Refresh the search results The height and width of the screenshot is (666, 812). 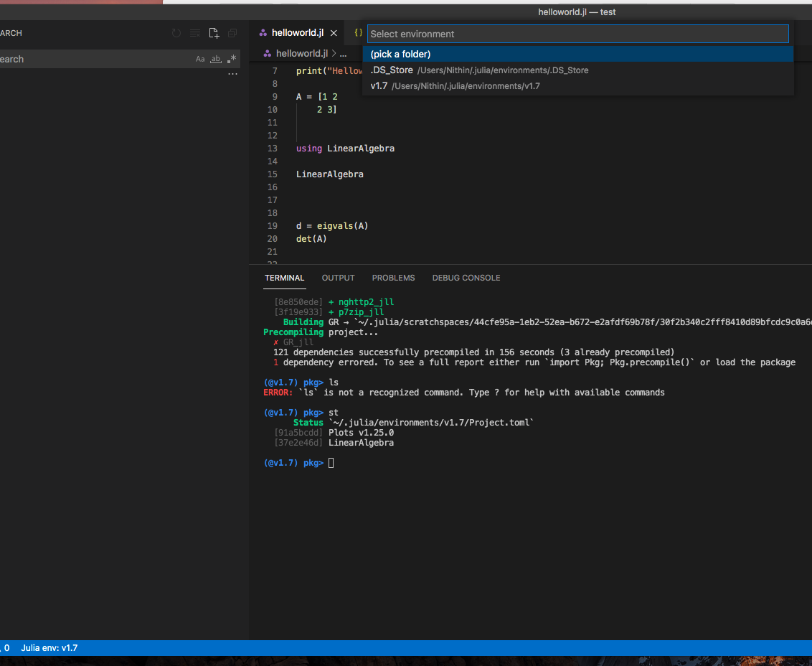pos(176,32)
